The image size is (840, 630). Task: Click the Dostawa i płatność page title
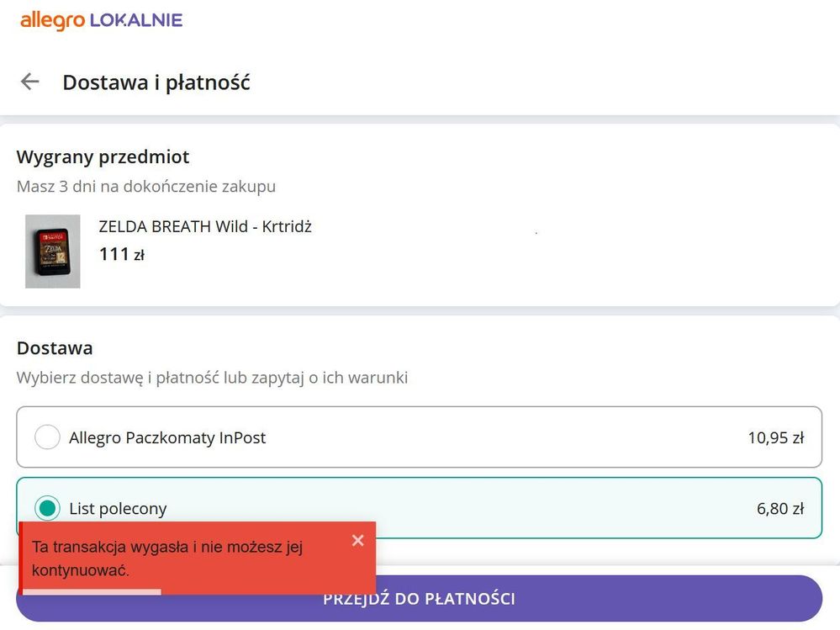click(156, 82)
